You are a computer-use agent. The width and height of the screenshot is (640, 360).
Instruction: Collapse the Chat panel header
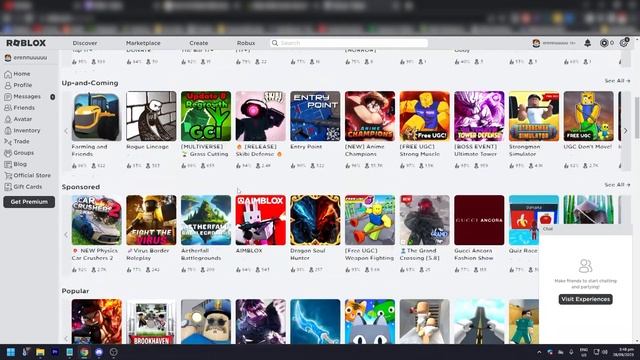(x=585, y=229)
